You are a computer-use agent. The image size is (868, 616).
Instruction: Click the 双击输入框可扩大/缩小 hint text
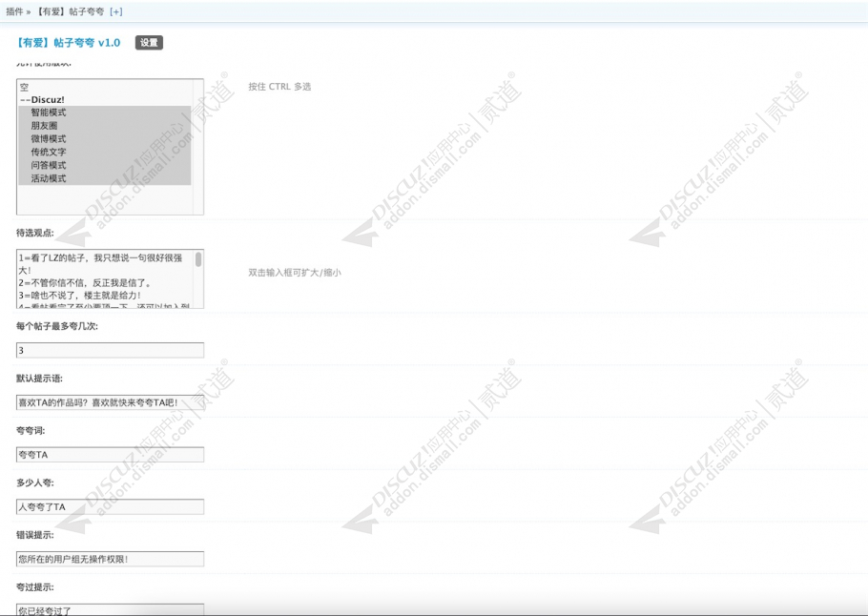coord(295,273)
